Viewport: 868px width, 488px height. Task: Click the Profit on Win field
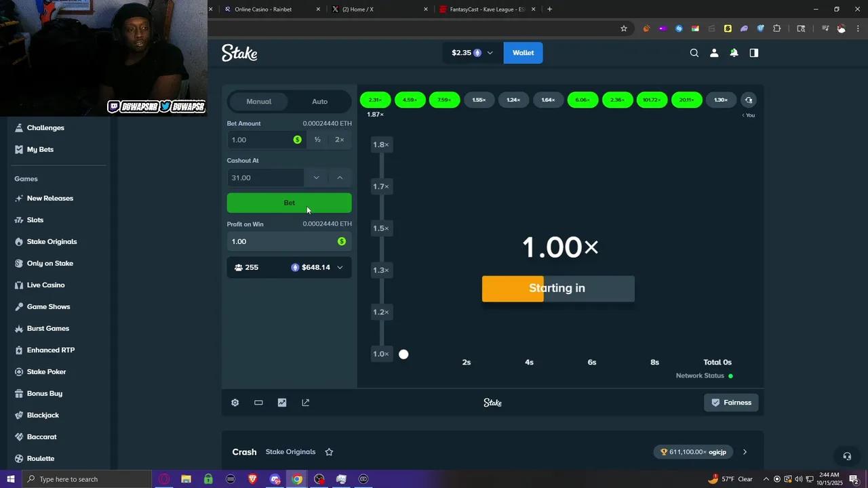[x=289, y=241]
